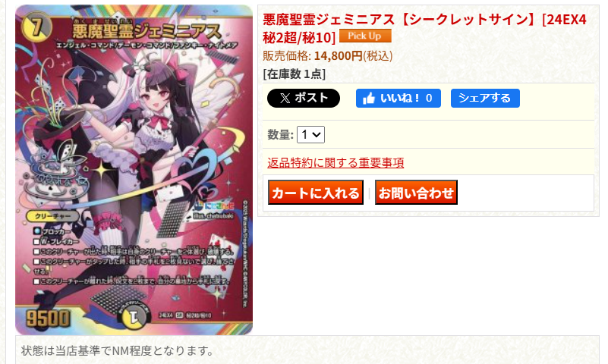Viewport: 608px width, 364px height.
Task: Click the orange Pick Up badge
Action: point(365,36)
